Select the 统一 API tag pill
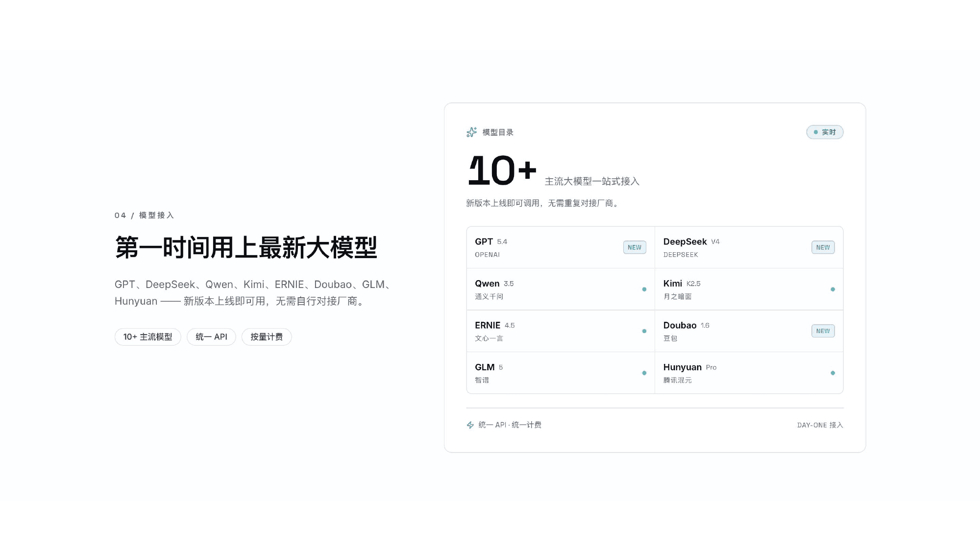980x551 pixels. 211,337
